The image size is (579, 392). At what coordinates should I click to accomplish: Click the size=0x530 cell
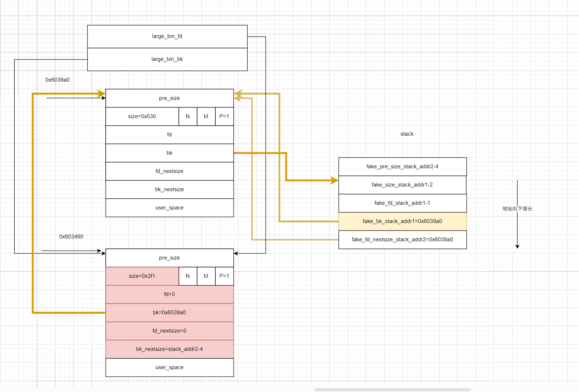[x=142, y=116]
